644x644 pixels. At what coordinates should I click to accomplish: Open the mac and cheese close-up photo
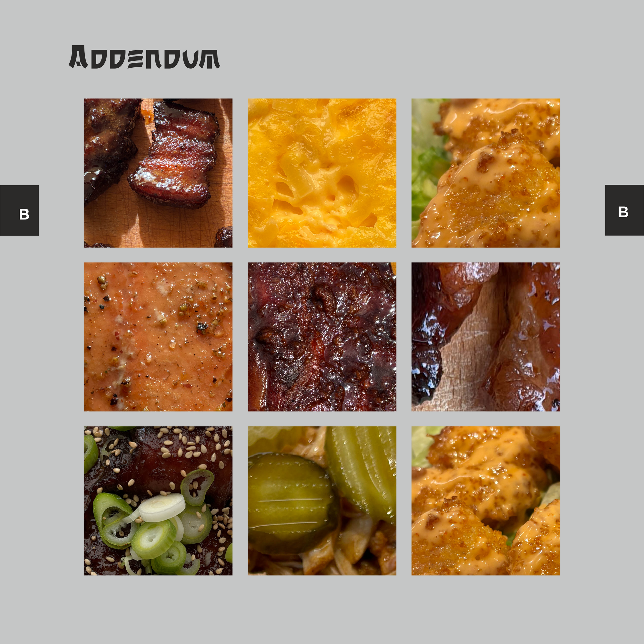pos(322,173)
